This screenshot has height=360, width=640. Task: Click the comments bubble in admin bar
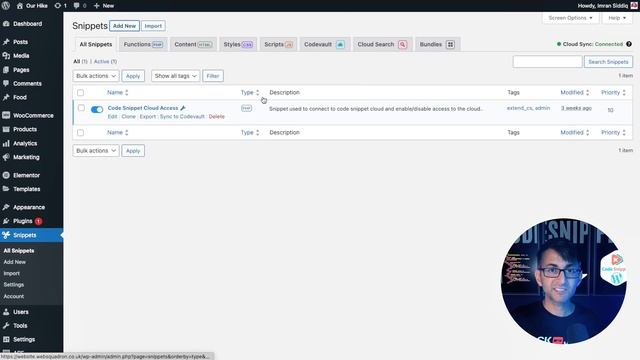(77, 6)
